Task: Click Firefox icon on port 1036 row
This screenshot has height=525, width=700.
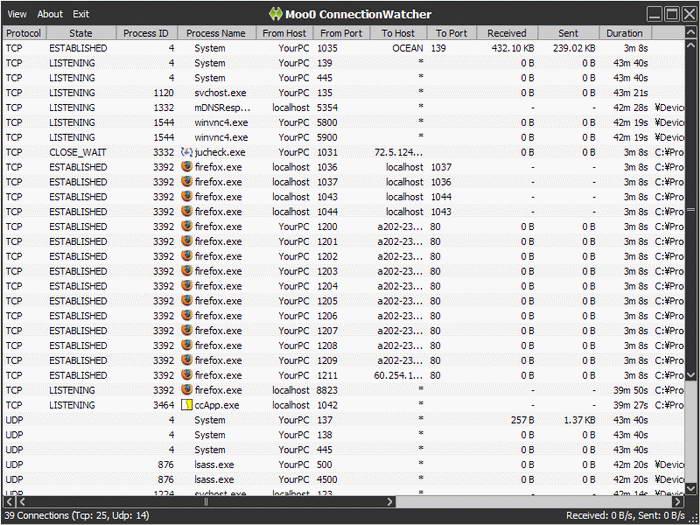Action: click(x=187, y=167)
